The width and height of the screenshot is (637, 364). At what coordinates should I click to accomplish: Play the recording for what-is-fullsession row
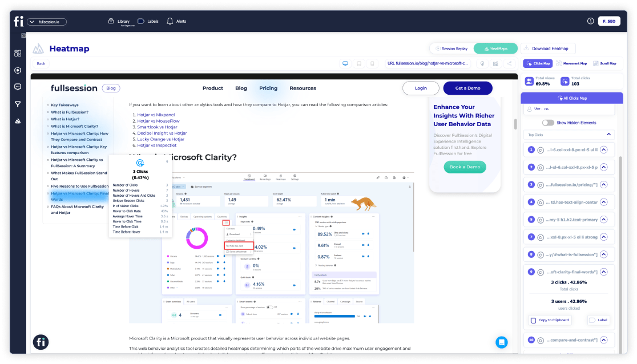(541, 255)
